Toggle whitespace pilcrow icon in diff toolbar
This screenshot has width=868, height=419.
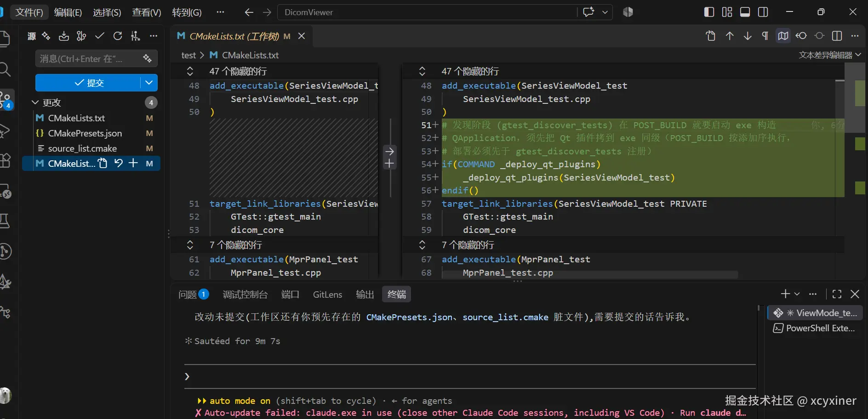click(765, 36)
